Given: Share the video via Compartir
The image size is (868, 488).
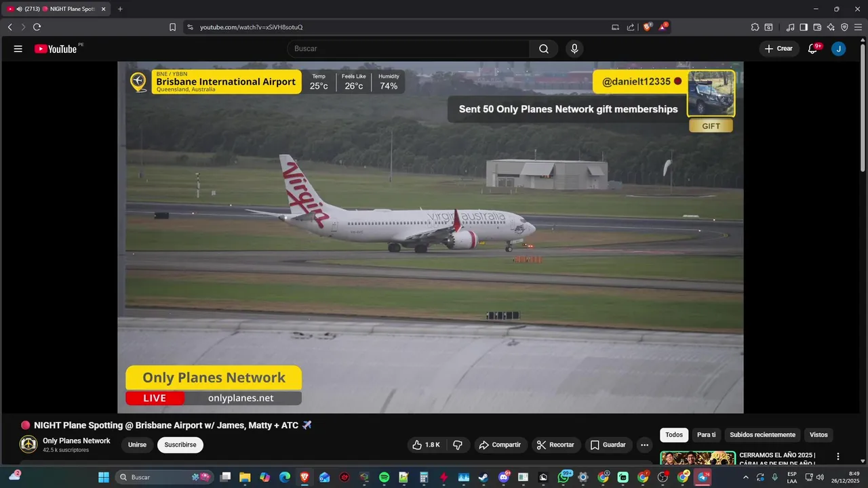Looking at the screenshot, I should 500,445.
